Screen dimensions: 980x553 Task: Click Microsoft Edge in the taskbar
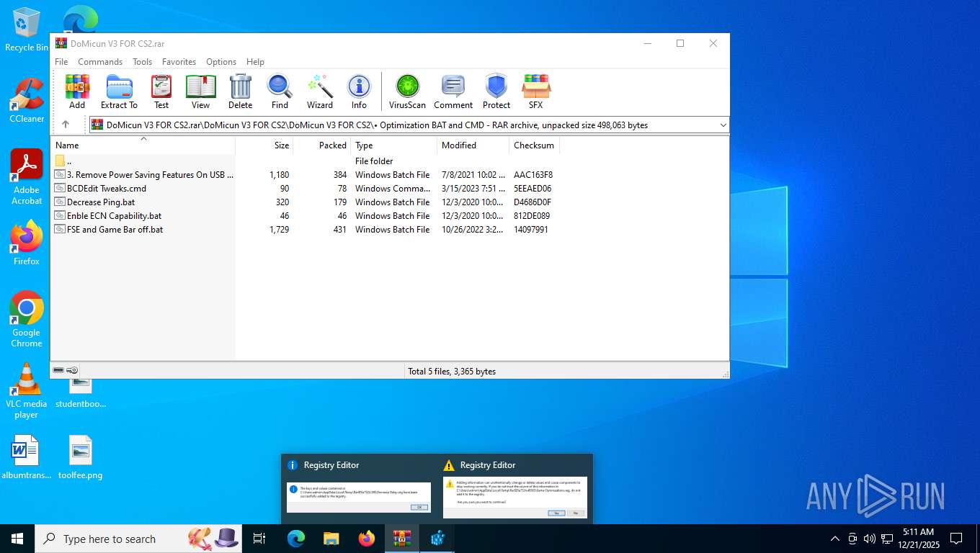coord(296,539)
